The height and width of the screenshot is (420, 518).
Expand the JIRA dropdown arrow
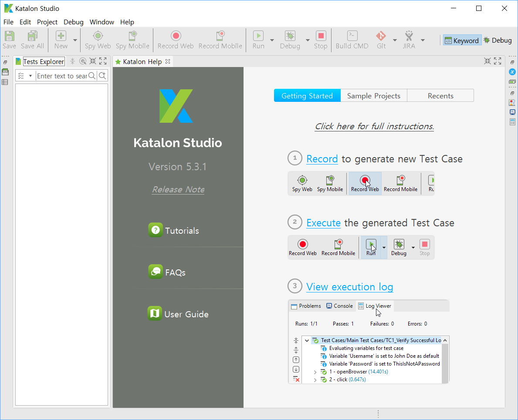click(x=423, y=40)
